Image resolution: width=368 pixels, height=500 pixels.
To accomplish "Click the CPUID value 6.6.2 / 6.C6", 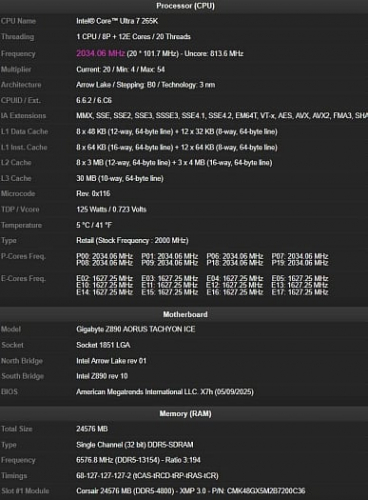I will [x=94, y=100].
